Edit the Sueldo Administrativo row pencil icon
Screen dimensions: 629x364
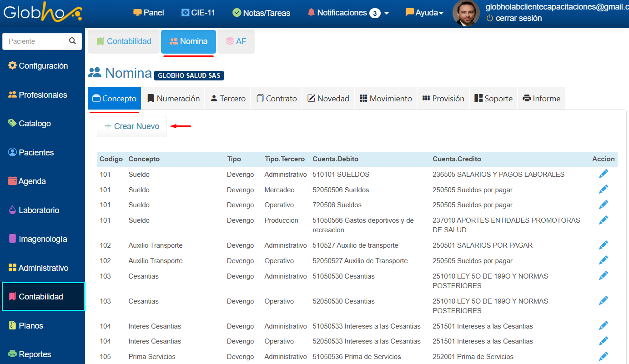(x=603, y=174)
